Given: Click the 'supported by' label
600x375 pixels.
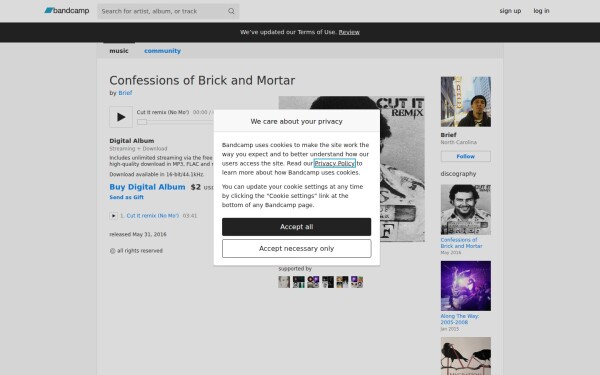Looking at the screenshot, I should [x=295, y=269].
